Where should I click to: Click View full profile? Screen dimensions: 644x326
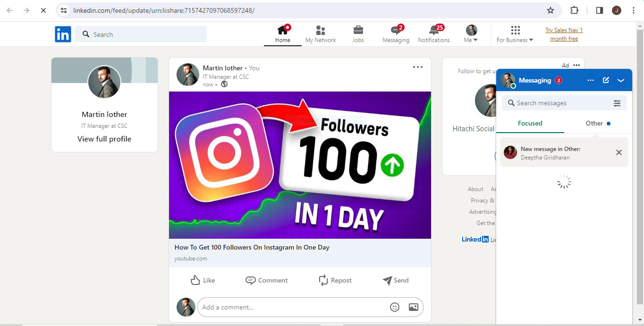[104, 139]
